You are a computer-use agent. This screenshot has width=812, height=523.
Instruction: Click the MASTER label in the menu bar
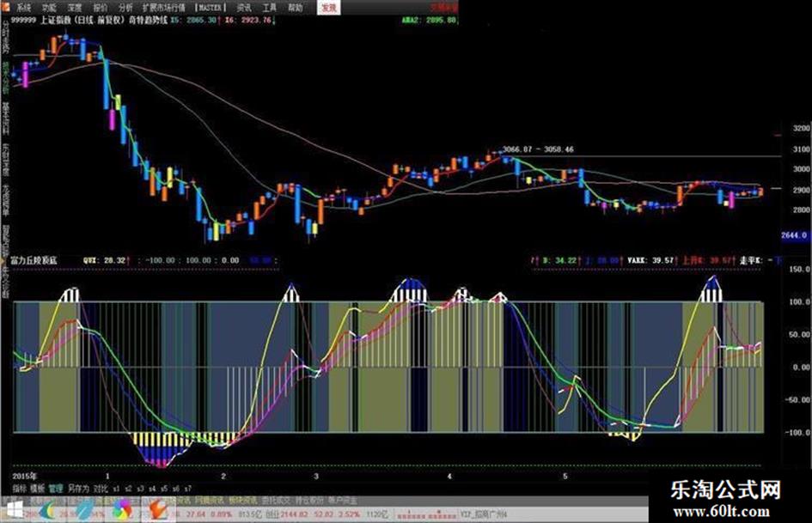211,8
